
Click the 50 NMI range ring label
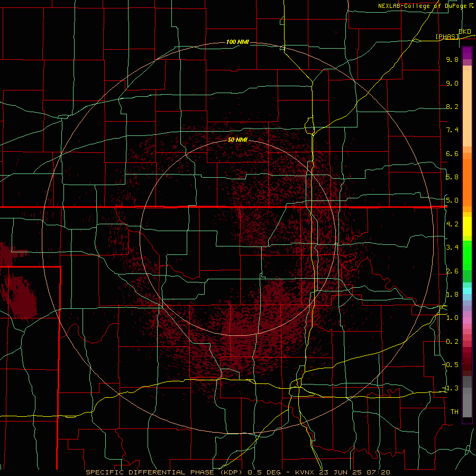237,140
